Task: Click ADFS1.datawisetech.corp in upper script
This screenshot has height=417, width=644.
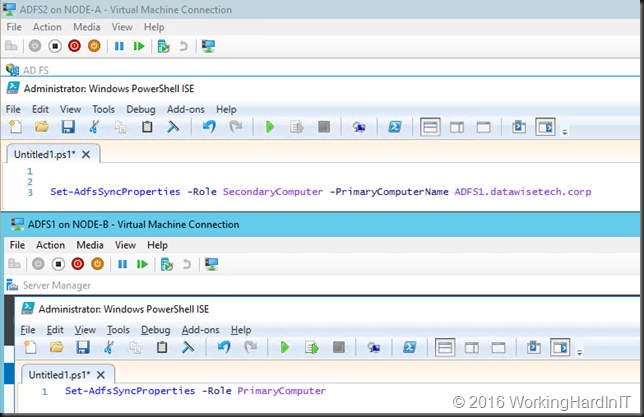Action: 523,192
